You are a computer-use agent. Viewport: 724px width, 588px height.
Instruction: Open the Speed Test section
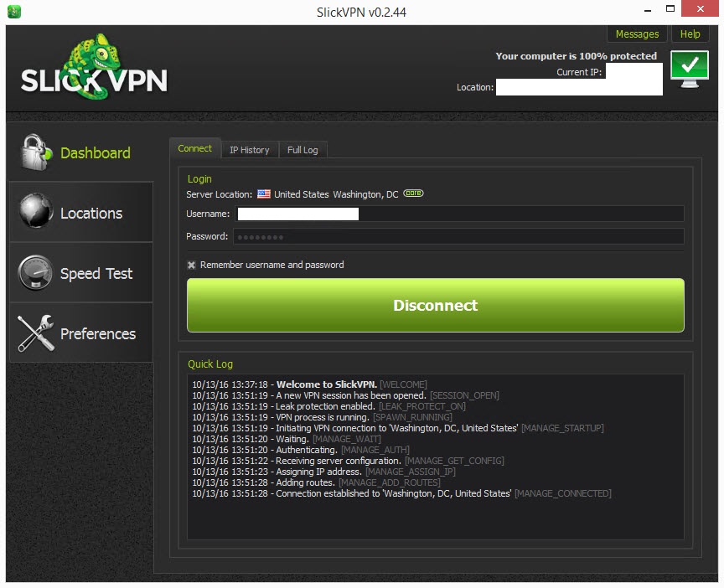tap(81, 273)
